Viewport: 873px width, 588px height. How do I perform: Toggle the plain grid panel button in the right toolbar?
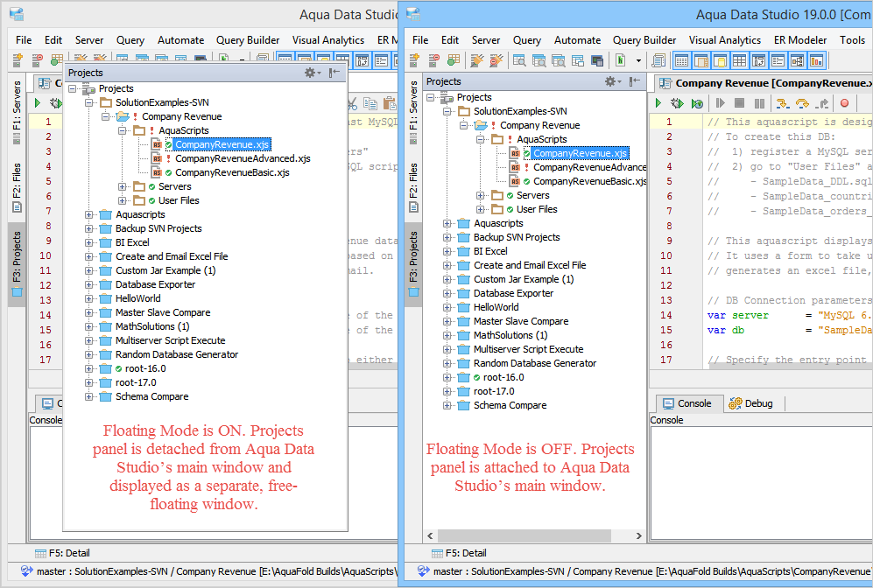coord(739,60)
